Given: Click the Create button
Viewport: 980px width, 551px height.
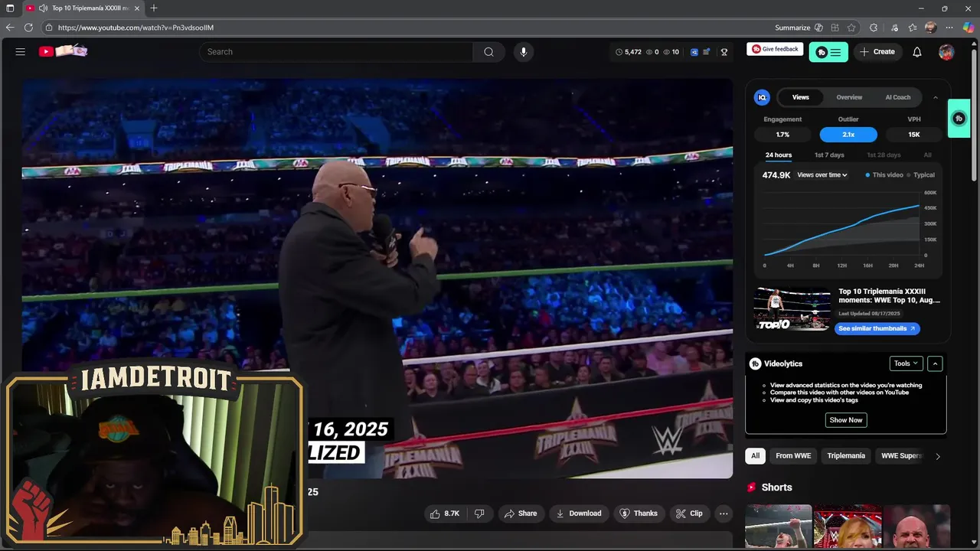Looking at the screenshot, I should pos(877,52).
